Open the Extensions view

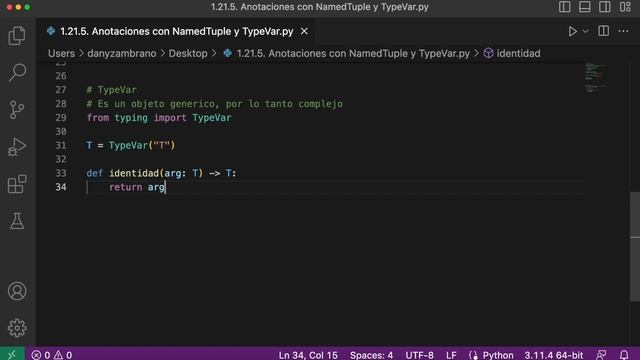[x=17, y=184]
